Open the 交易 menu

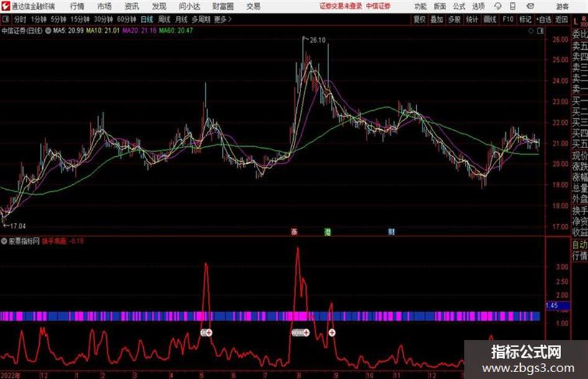coord(253,6)
